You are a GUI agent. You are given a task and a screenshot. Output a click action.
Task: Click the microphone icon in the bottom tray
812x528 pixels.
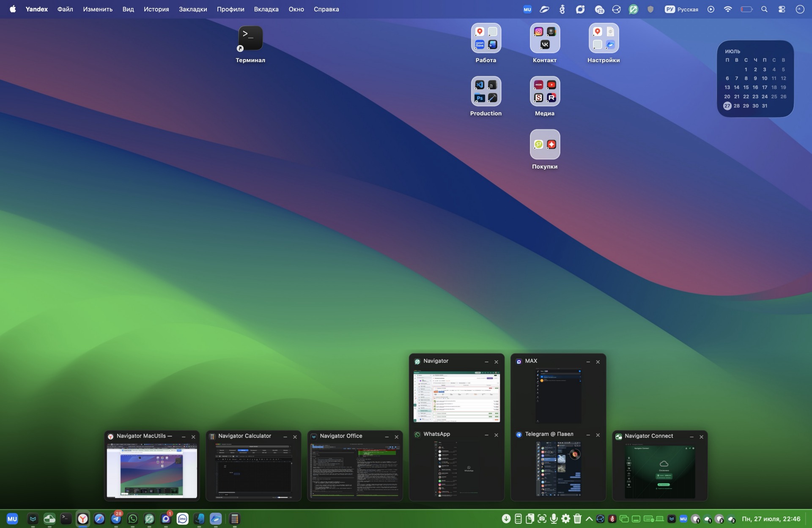point(554,519)
